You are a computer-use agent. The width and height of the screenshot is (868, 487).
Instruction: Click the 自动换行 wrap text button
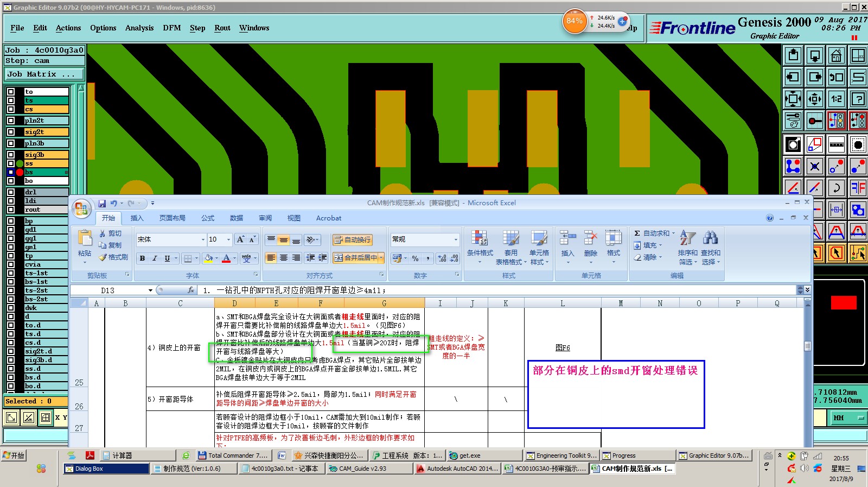pyautogui.click(x=353, y=239)
